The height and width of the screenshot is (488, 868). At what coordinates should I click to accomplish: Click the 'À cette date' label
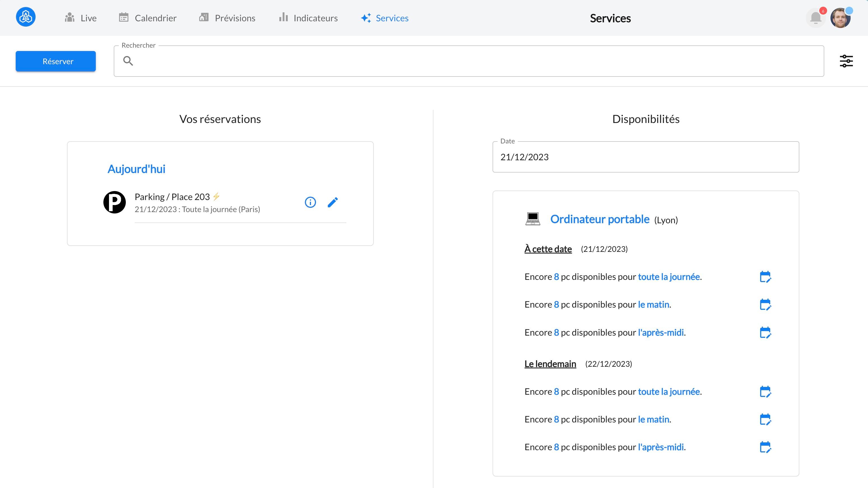point(548,249)
